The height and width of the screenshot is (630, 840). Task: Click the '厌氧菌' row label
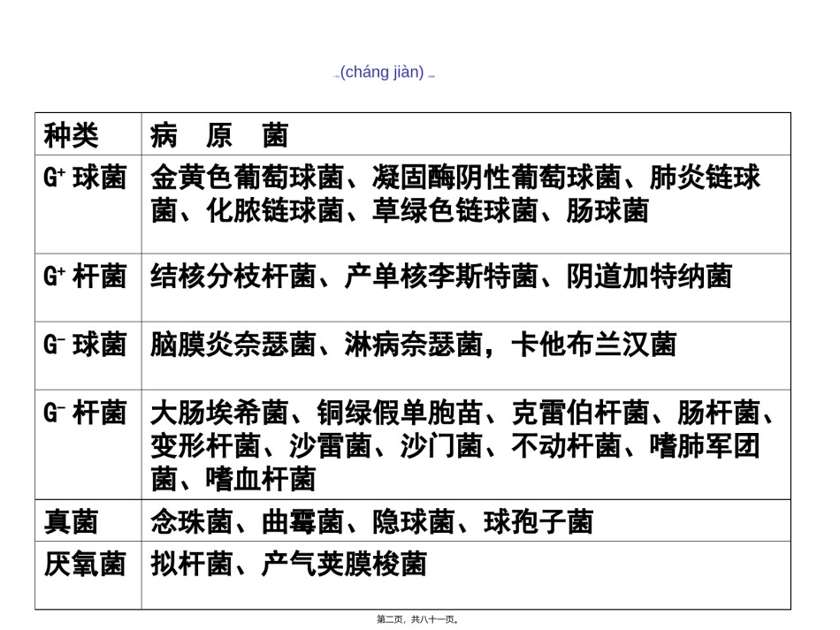tap(85, 564)
